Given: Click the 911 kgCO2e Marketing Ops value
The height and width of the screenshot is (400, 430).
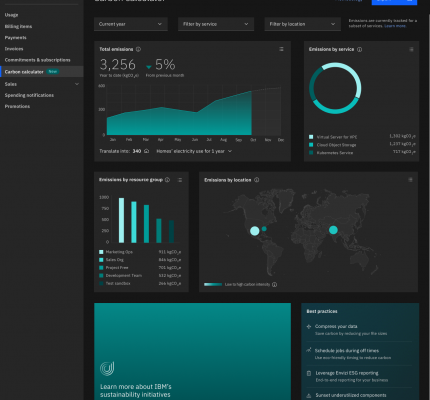Looking at the screenshot, I should point(170,252).
